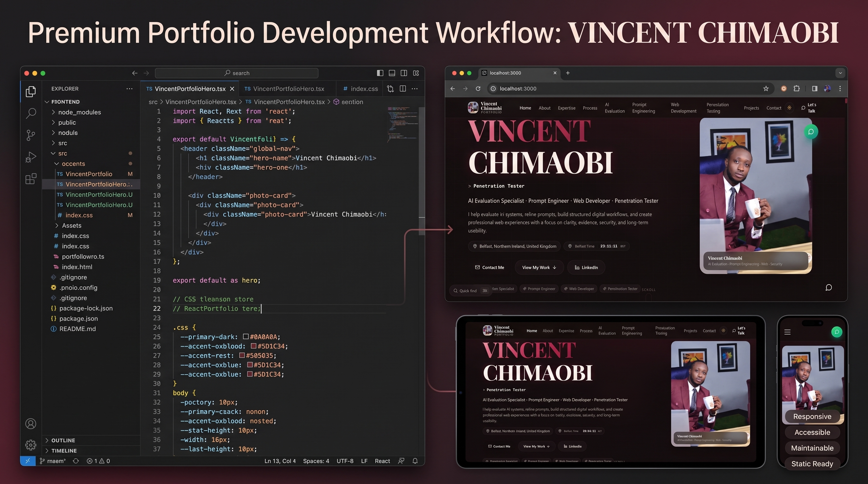Open the Accounts menu icon
The width and height of the screenshot is (868, 484).
(x=31, y=424)
